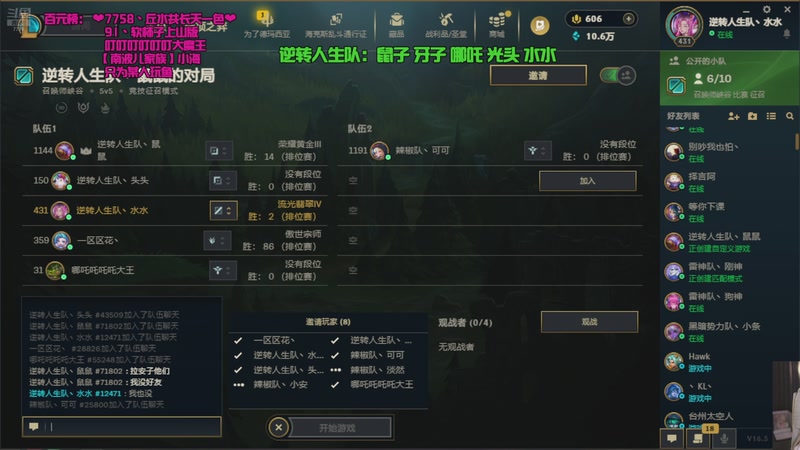800x450 pixels.
Task: Open position dropdown for 一区区花
Action: pyautogui.click(x=217, y=240)
